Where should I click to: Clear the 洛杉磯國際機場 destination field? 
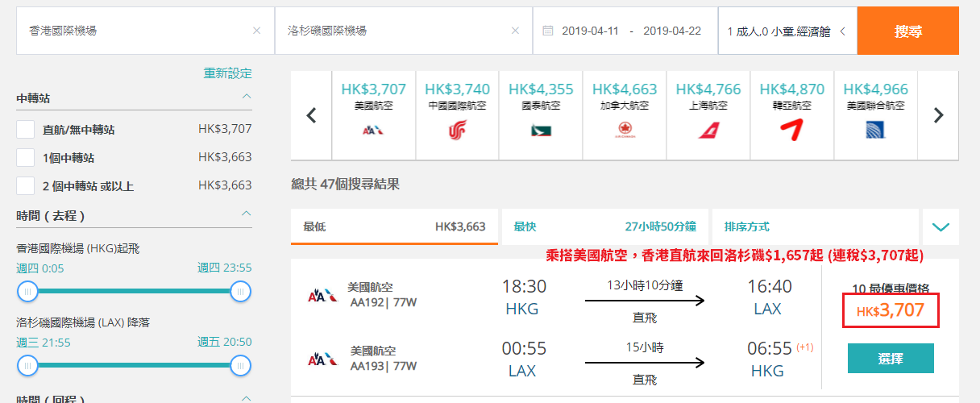pos(515,31)
